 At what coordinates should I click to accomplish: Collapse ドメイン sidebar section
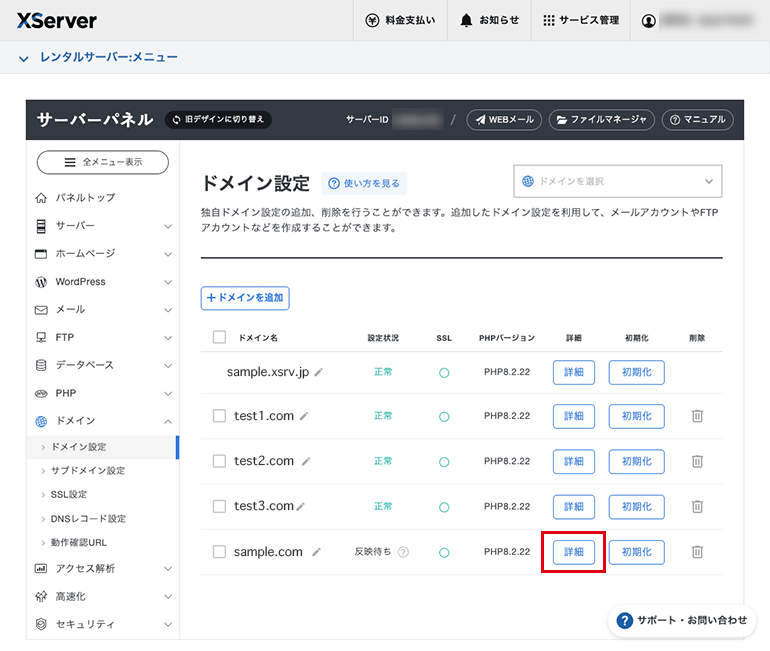[103, 421]
